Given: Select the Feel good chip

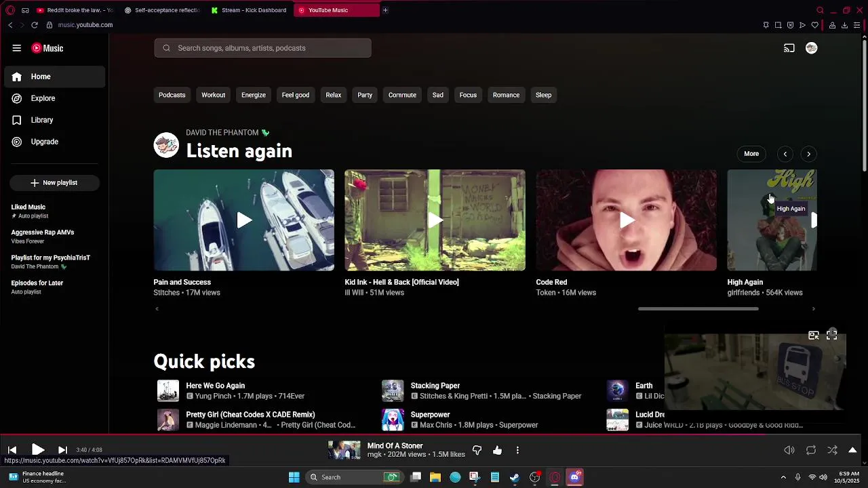Looking at the screenshot, I should pyautogui.click(x=296, y=95).
